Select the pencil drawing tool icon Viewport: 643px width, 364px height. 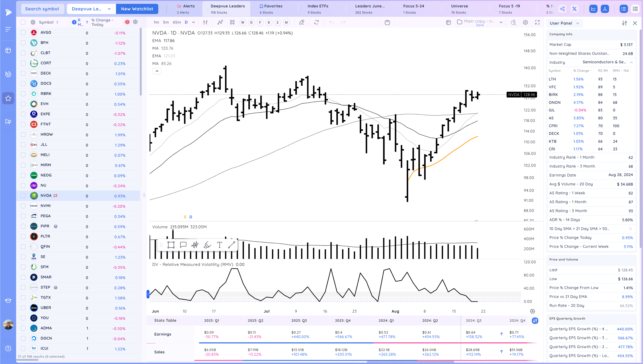click(302, 22)
